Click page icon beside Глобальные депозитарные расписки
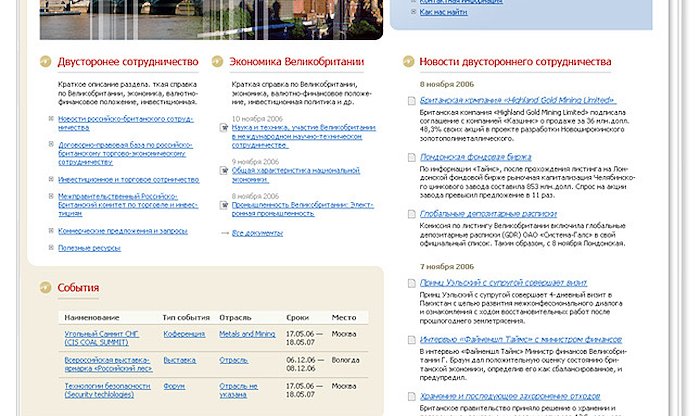The image size is (700, 416). [412, 214]
